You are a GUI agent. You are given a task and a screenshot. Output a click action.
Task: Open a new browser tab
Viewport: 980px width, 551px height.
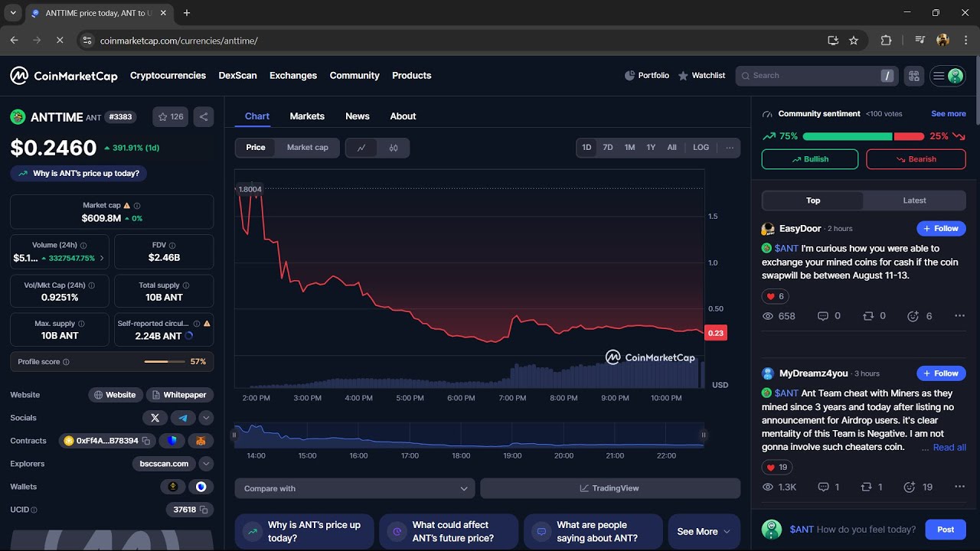tap(187, 13)
